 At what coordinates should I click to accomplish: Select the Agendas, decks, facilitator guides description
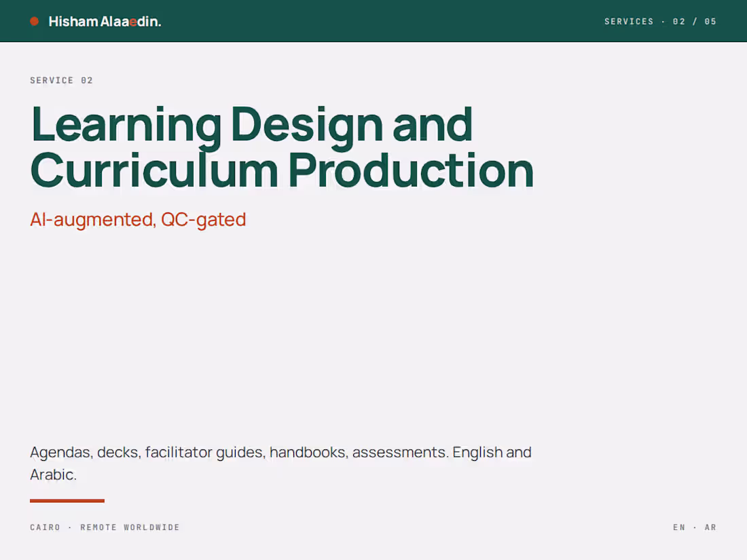point(280,464)
